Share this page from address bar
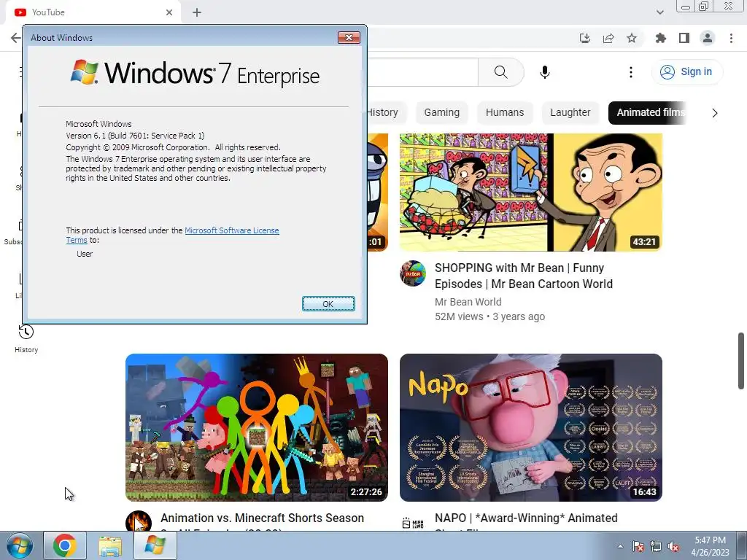 (608, 38)
